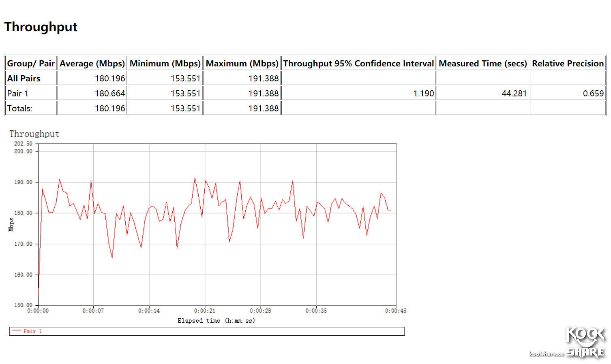Click the All Pairs row label
Image resolution: width=611 pixels, height=364 pixels.
tap(24, 79)
